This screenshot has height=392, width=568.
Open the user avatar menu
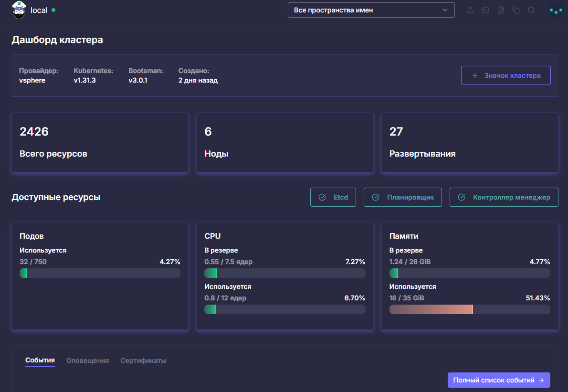pos(556,11)
